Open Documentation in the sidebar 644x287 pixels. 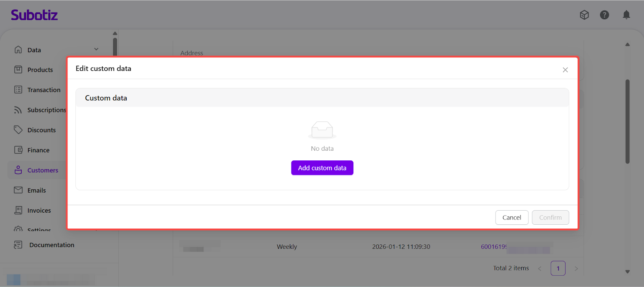[52, 245]
